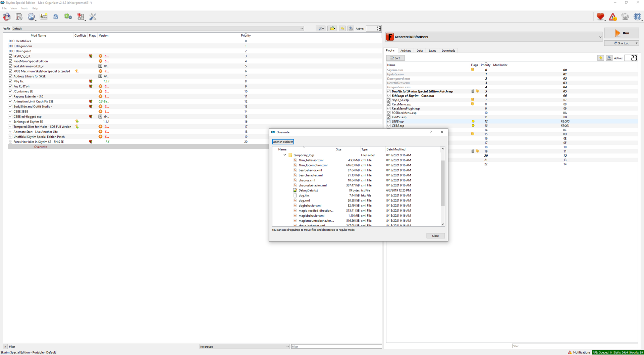Viewport: 644px width, 355px height.
Task: Switch to the Downloads tab
Action: pos(448,51)
